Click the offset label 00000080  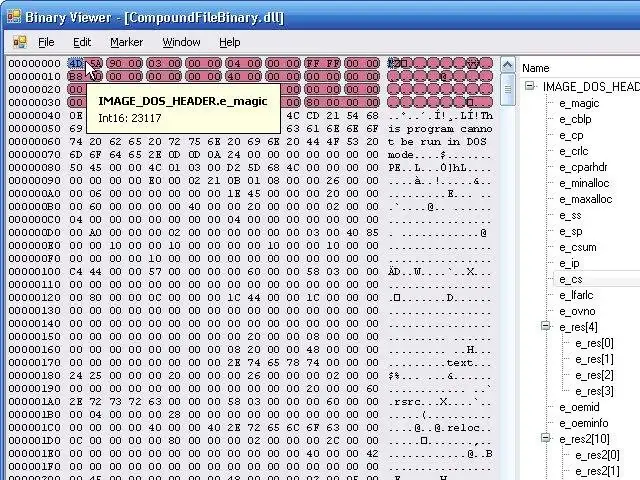point(35,167)
